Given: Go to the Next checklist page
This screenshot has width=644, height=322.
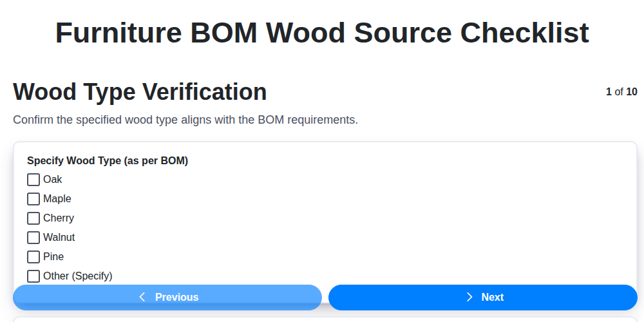Looking at the screenshot, I should [483, 297].
